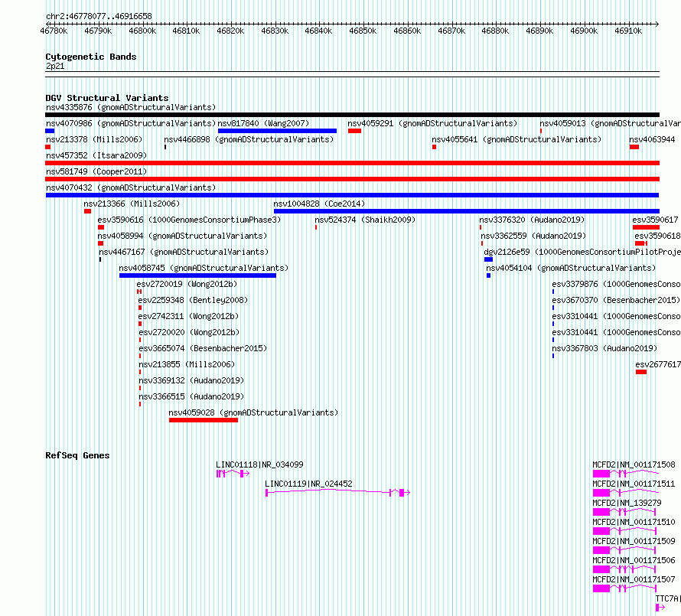The width and height of the screenshot is (681, 616).
Task: Open the nsv3362559 (Audano2019) label
Action: point(533,236)
